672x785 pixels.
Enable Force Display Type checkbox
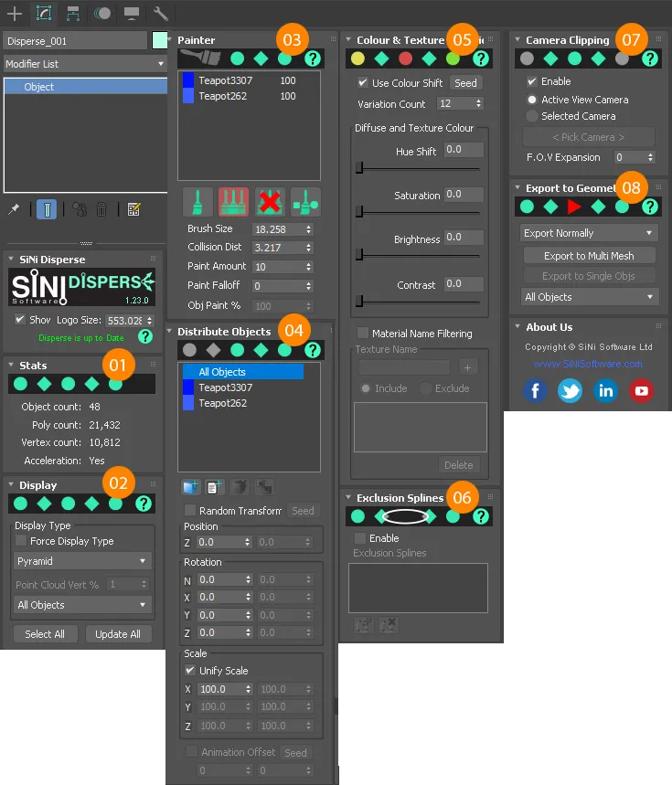pos(21,541)
